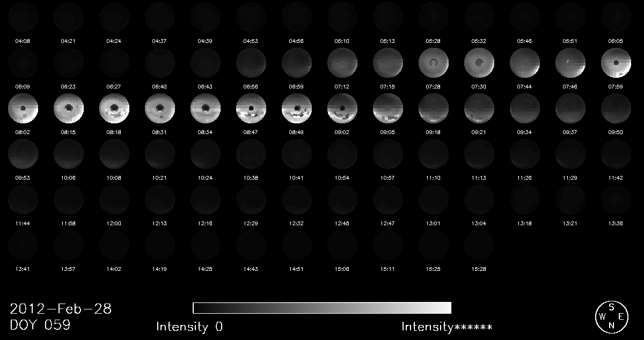Click the 04:53 timestamp
Image resolution: width=644 pixels, height=340 pixels.
pyautogui.click(x=251, y=41)
